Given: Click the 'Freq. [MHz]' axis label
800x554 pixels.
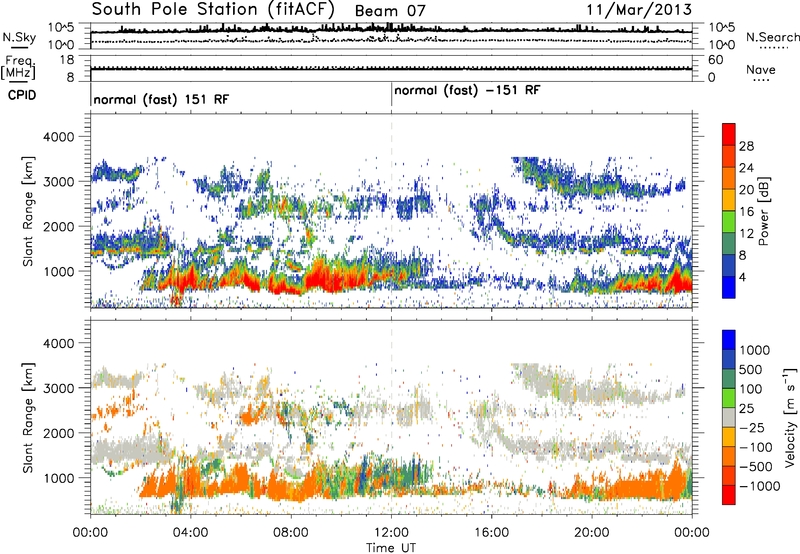Looking at the screenshot, I should tap(18, 68).
